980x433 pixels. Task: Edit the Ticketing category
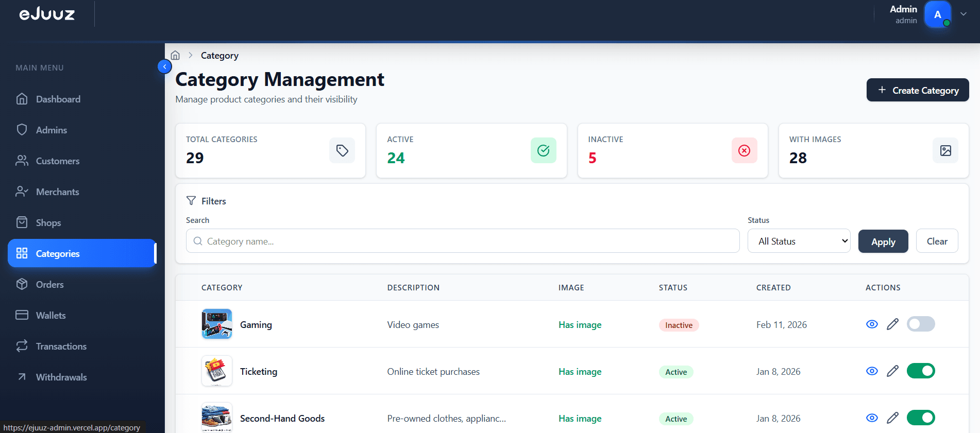tap(892, 371)
